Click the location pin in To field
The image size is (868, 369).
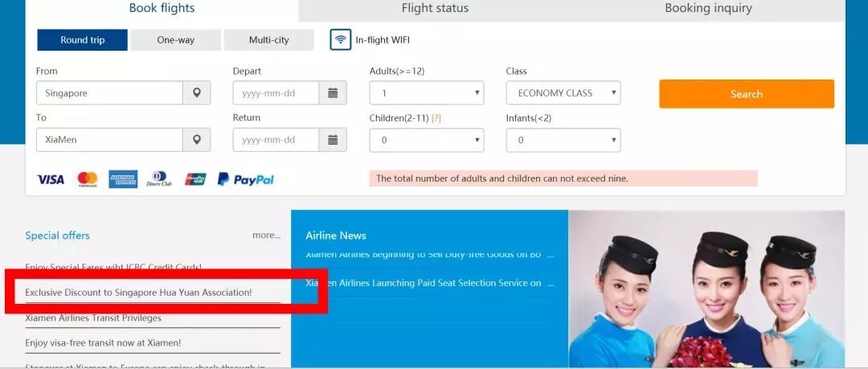coord(197,140)
